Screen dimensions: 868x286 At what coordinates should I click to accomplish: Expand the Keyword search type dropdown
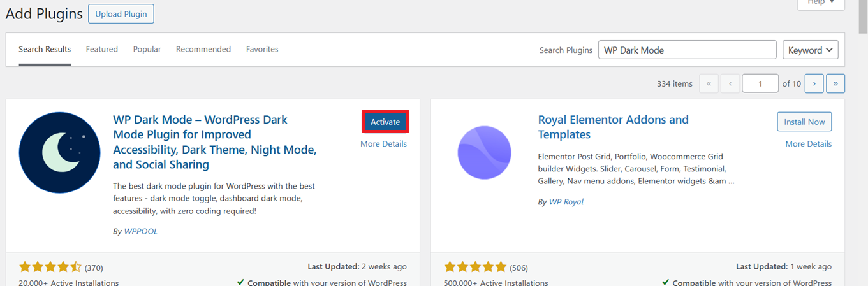(811, 50)
